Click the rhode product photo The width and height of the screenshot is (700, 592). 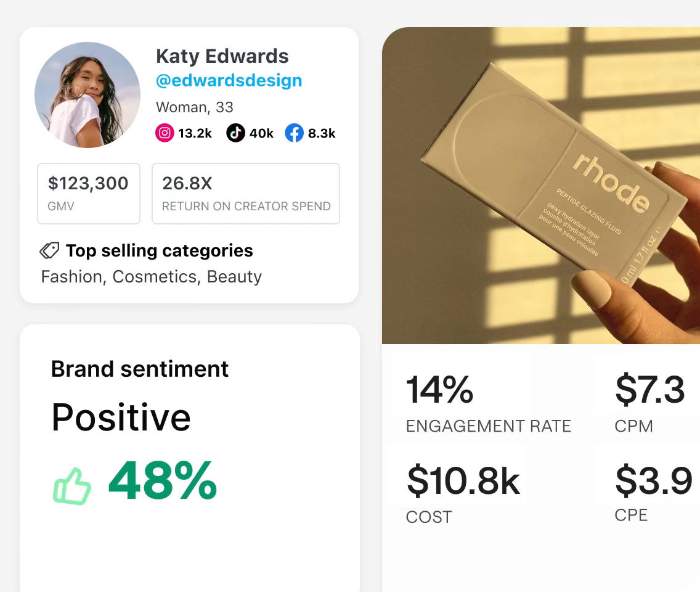click(541, 185)
